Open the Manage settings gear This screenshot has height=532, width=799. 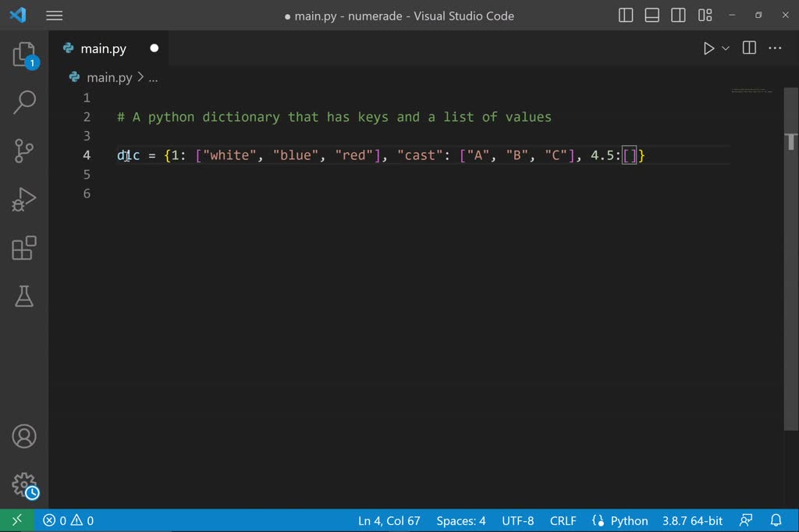[x=25, y=486]
